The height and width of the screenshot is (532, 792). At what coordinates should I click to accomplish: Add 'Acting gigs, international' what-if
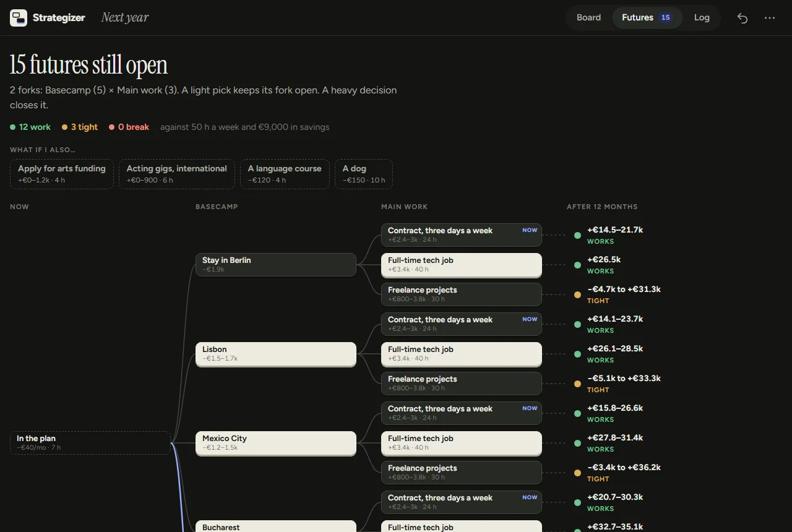click(x=177, y=174)
